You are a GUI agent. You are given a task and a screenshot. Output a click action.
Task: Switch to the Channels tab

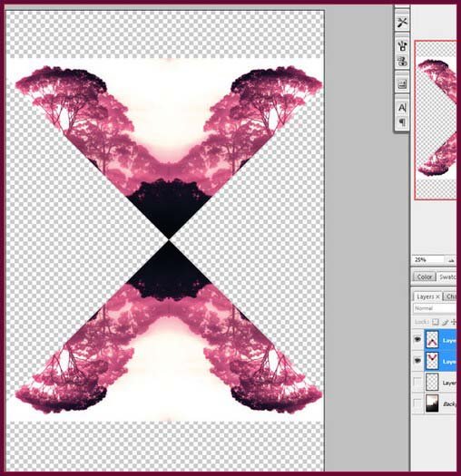450,296
